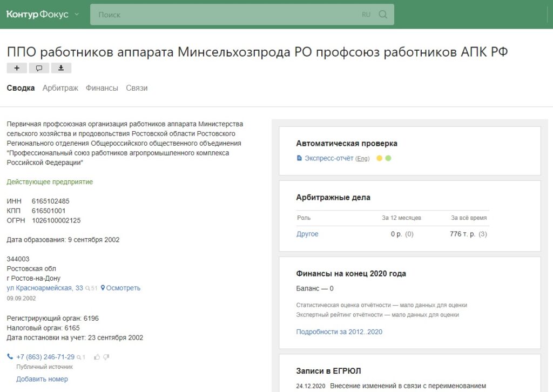Click the Арбитражные дела heading

[333, 198]
